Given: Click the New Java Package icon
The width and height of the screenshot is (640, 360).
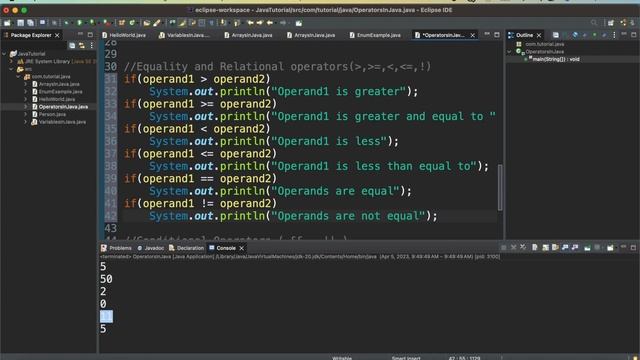Looking at the screenshot, I should tap(122, 23).
